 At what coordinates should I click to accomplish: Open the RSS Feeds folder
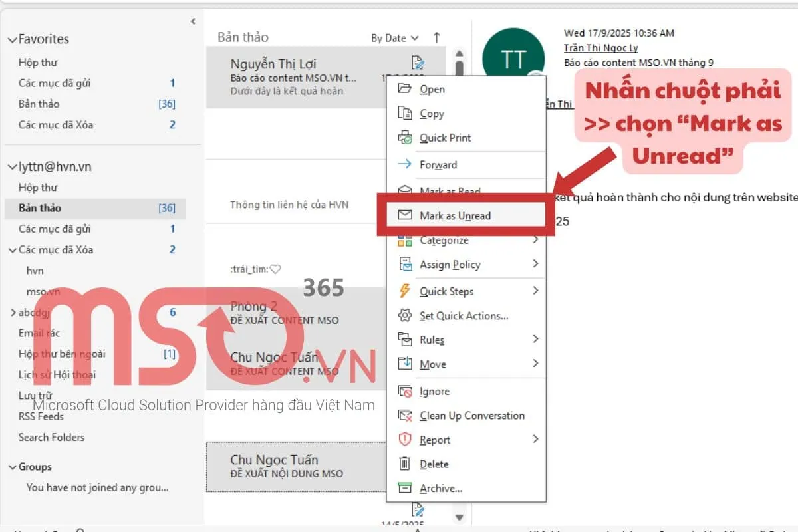click(41, 416)
